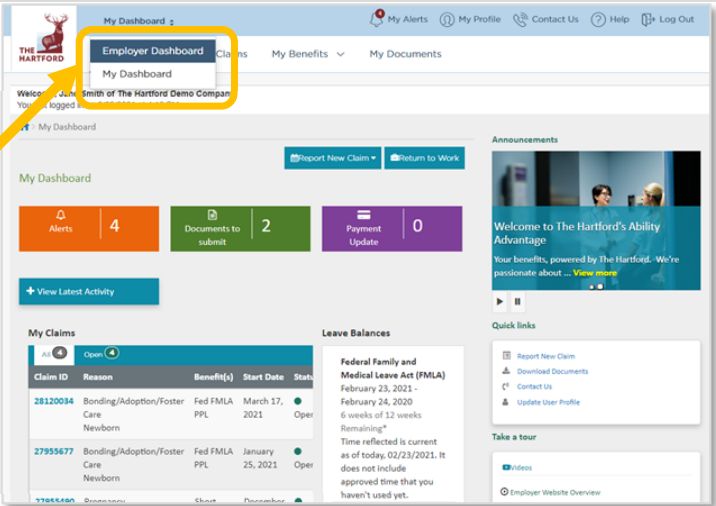The height and width of the screenshot is (506, 716).
Task: Pause the announcements carousel
Action: coord(517,301)
